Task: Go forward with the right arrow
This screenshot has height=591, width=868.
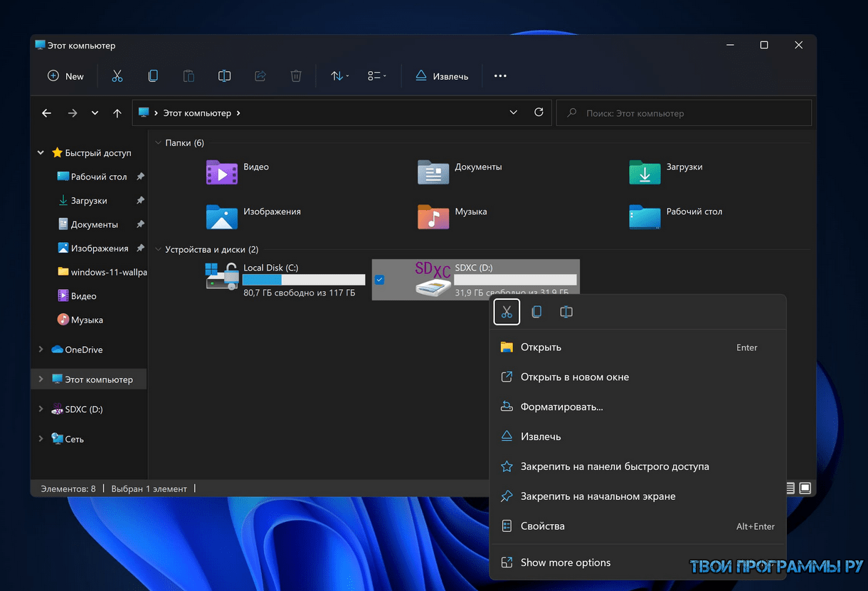Action: point(72,113)
